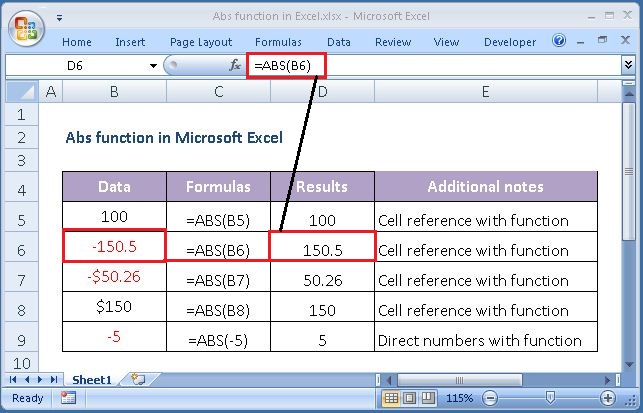Click the Insert Worksheet tab icon
Viewport: 643px width, 413px height.
[138, 379]
